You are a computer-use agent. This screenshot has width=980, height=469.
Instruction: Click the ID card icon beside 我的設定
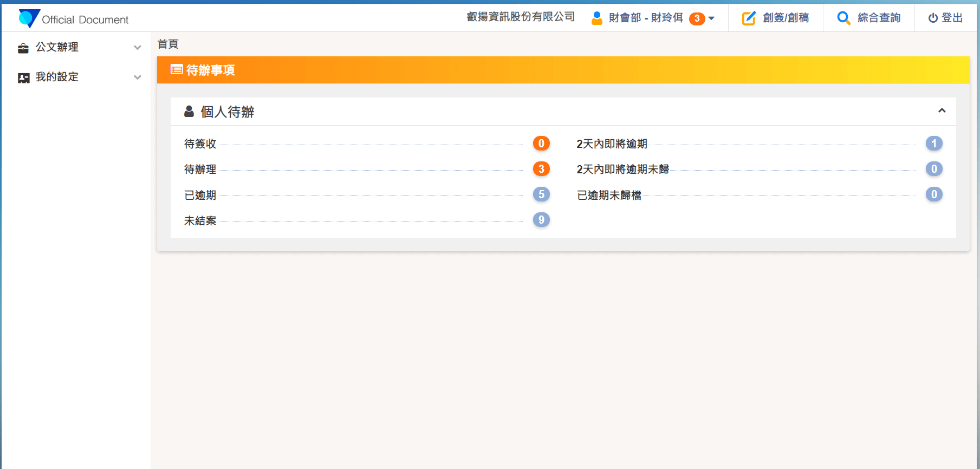click(23, 78)
